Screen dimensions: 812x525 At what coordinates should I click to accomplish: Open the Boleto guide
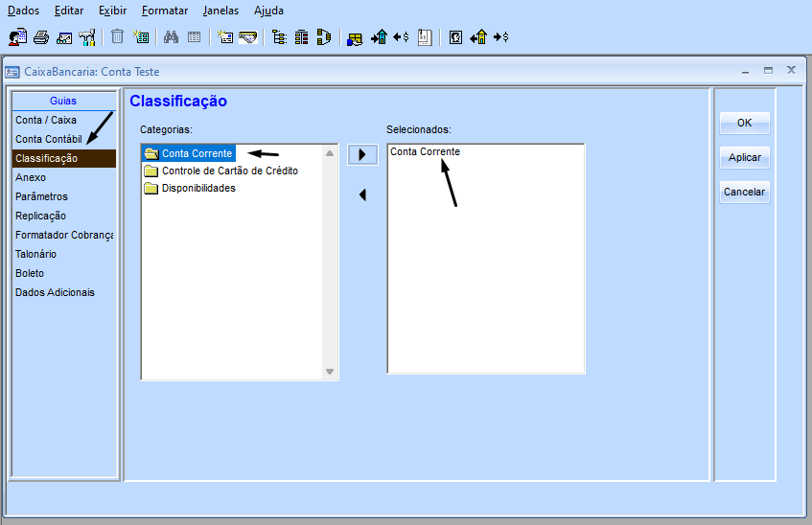click(30, 273)
